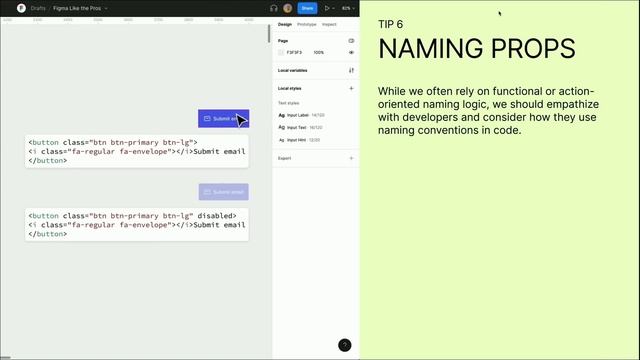Viewport: 640px width, 360px height.
Task: Edit the 100% page opacity value
Action: pyautogui.click(x=318, y=53)
